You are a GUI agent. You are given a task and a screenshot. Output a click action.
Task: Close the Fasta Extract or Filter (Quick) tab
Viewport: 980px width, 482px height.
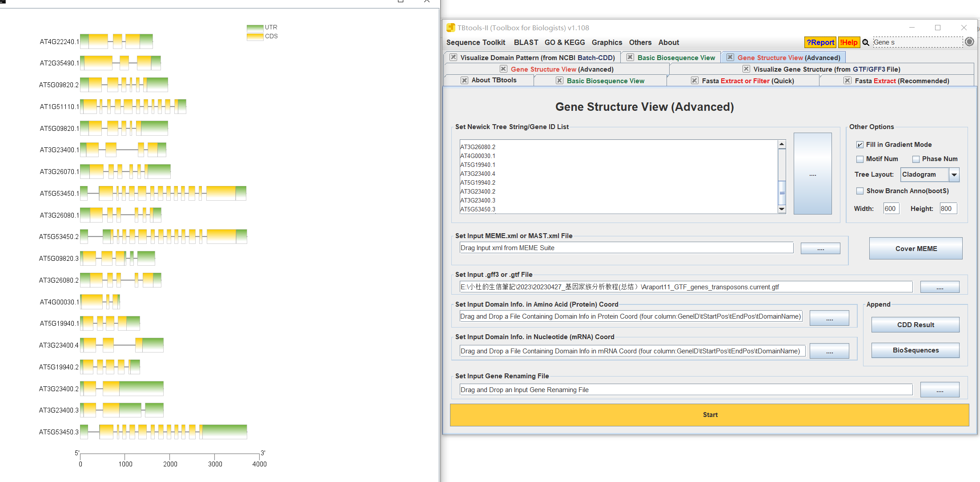click(x=695, y=81)
